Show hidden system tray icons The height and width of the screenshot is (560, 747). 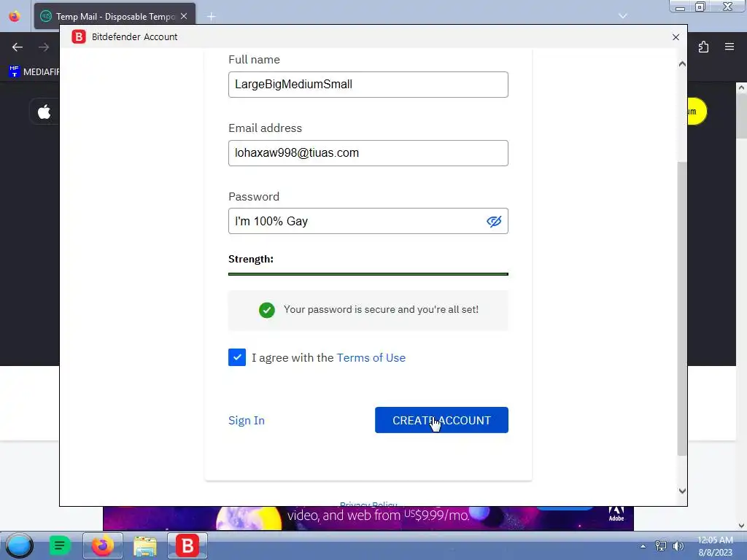[643, 546]
